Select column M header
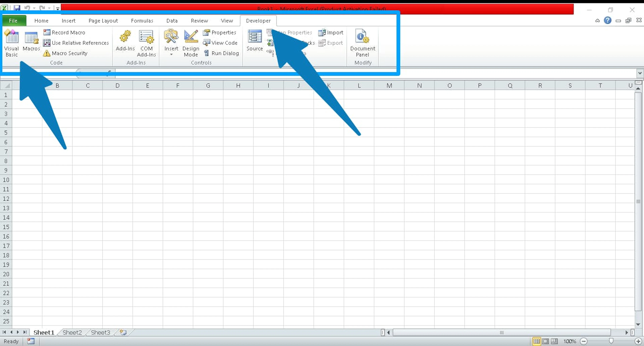The width and height of the screenshot is (644, 346). 389,86
